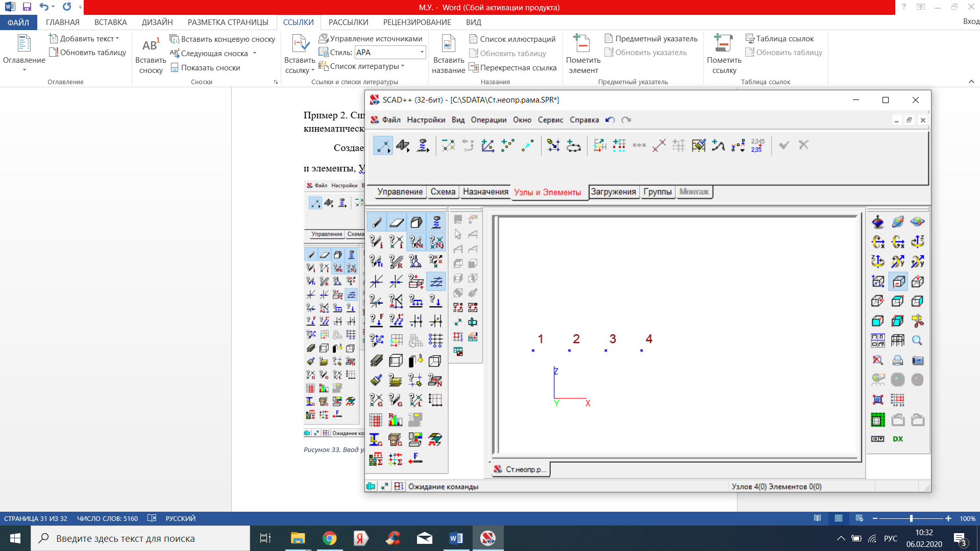Collapse the Word ribbon with the chevron
This screenshot has width=980, height=551.
tap(971, 82)
